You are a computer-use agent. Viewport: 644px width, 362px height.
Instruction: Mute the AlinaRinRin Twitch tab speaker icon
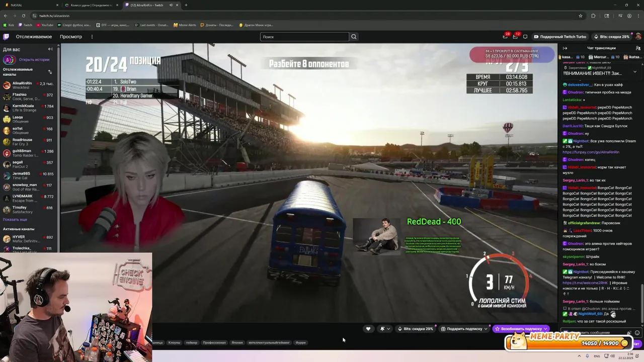point(171,5)
